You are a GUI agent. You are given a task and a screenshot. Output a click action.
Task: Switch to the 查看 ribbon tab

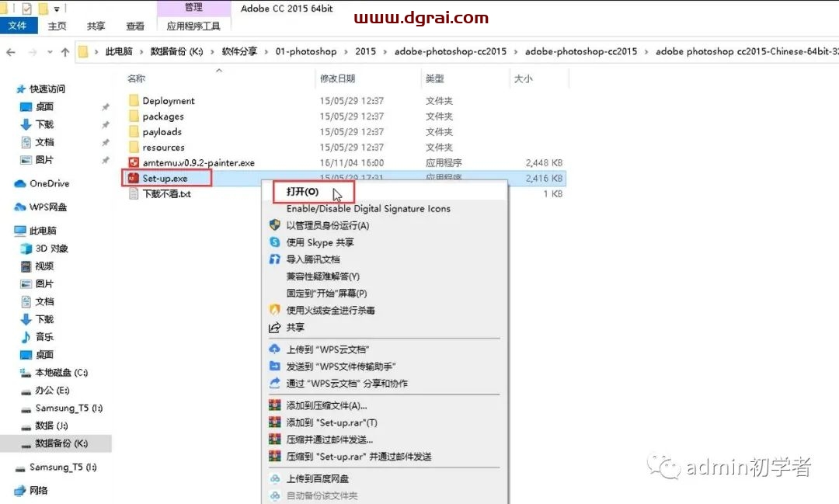[x=135, y=26]
